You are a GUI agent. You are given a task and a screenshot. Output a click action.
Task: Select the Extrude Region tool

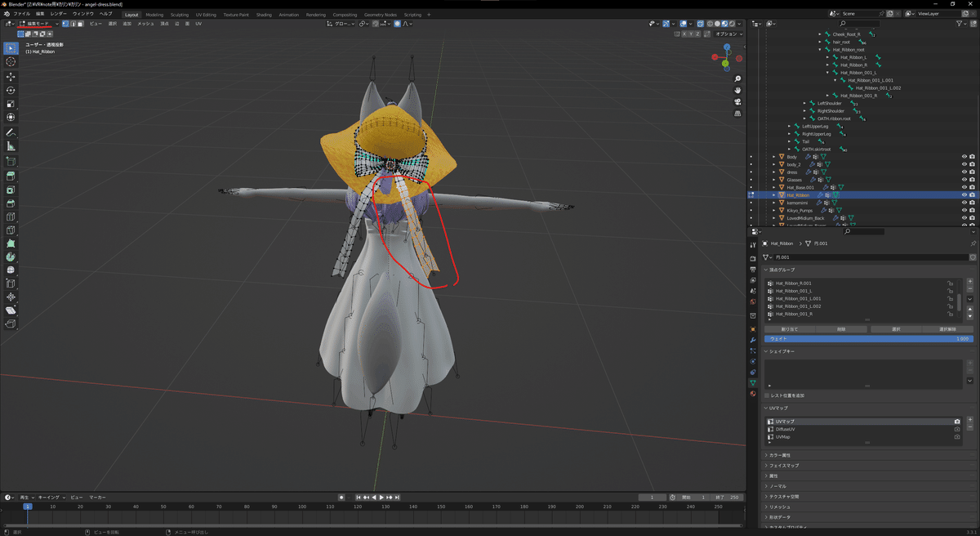[11, 176]
